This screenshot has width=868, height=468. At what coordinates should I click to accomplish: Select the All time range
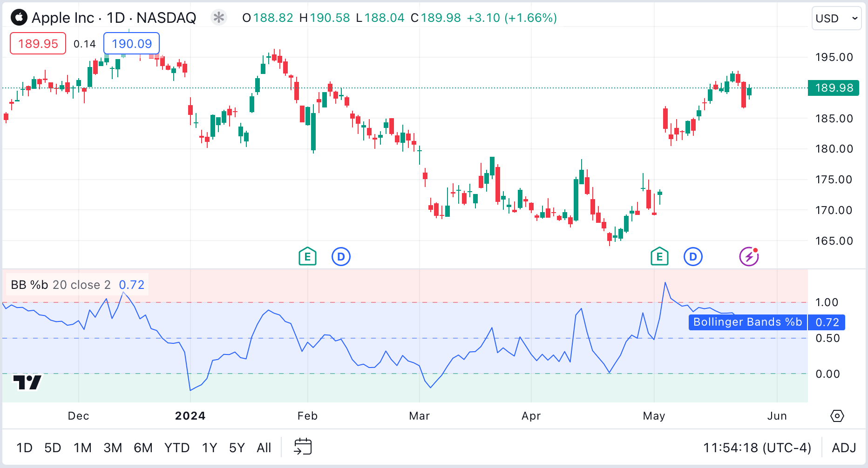[x=264, y=448]
